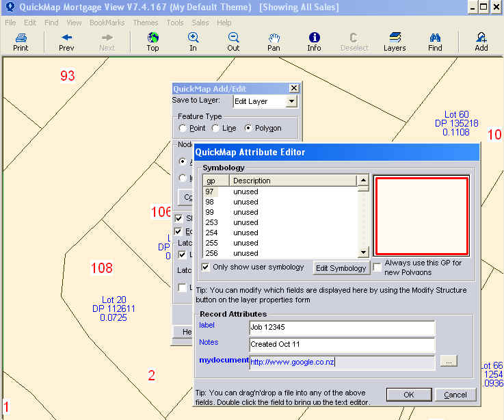Open Find with binoculars icon
The height and width of the screenshot is (420, 504).
pyautogui.click(x=435, y=42)
